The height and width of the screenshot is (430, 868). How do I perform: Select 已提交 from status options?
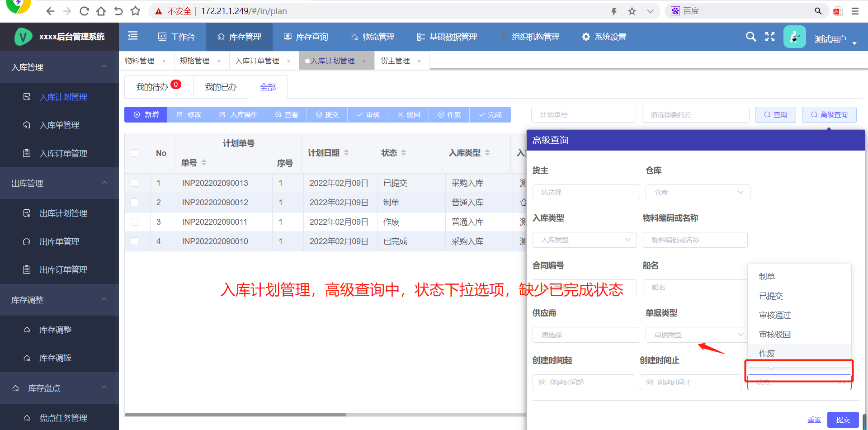click(799, 296)
